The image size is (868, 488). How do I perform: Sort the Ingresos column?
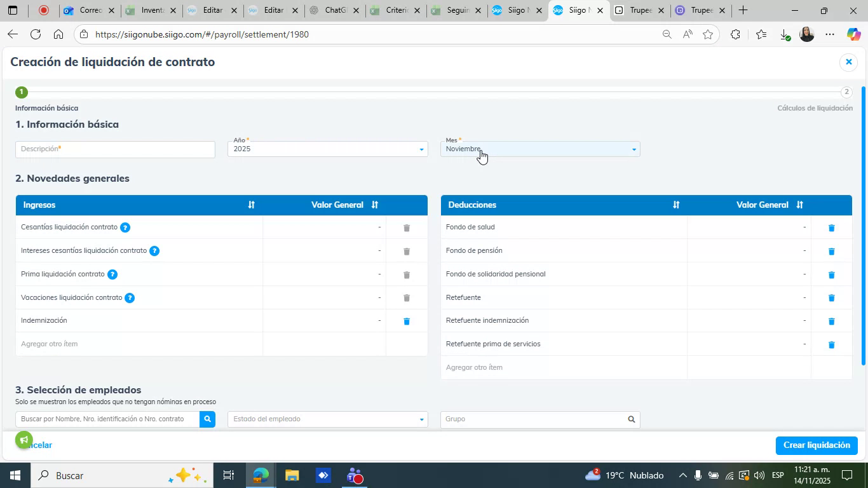click(251, 205)
